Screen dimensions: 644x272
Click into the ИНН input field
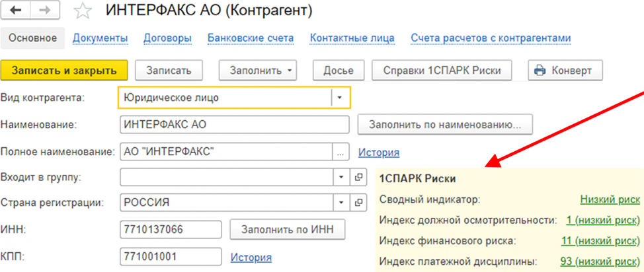coord(171,230)
